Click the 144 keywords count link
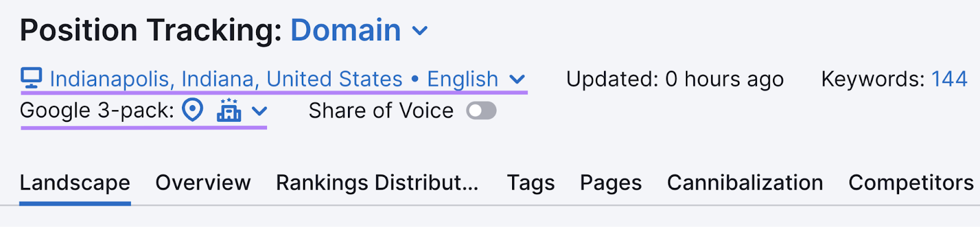 (x=949, y=79)
